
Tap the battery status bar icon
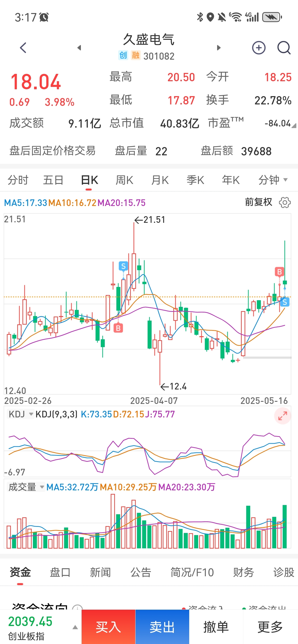tap(272, 17)
